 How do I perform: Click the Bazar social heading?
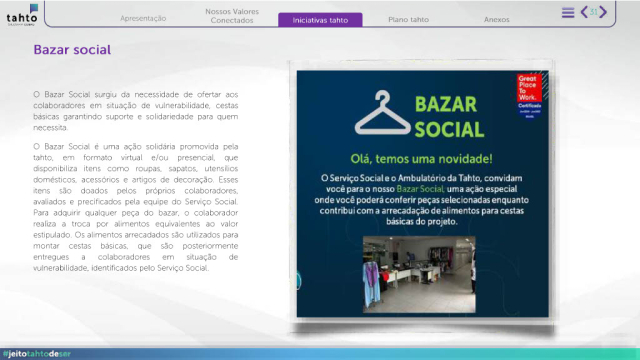click(x=72, y=50)
